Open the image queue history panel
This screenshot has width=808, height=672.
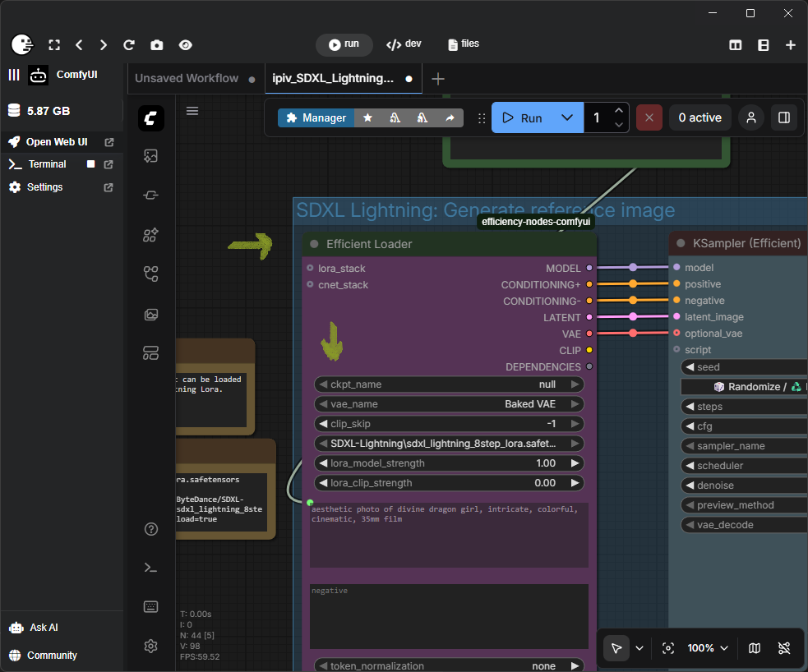click(150, 314)
